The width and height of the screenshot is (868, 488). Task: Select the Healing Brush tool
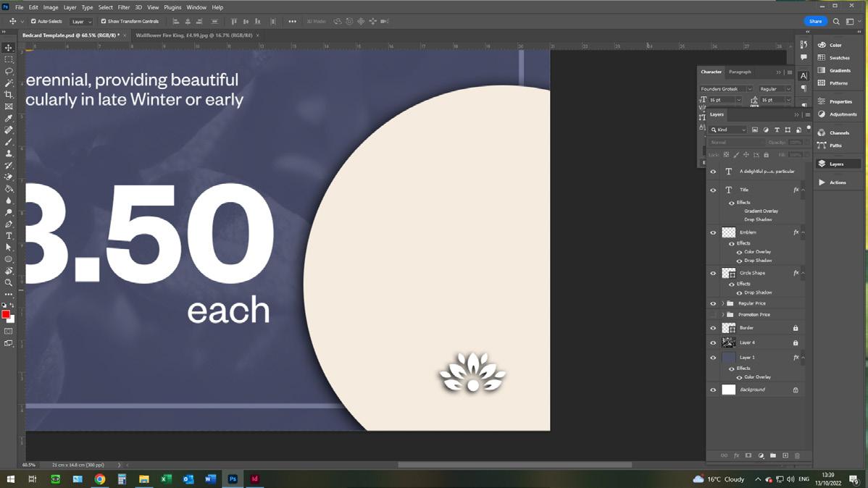(x=8, y=130)
